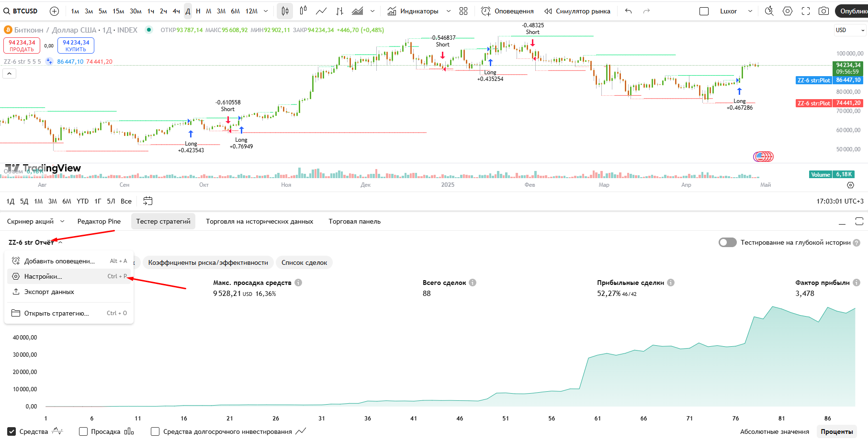The height and width of the screenshot is (442, 868).
Task: Enter fullscreen mode via toolbar icon
Action: pos(806,11)
